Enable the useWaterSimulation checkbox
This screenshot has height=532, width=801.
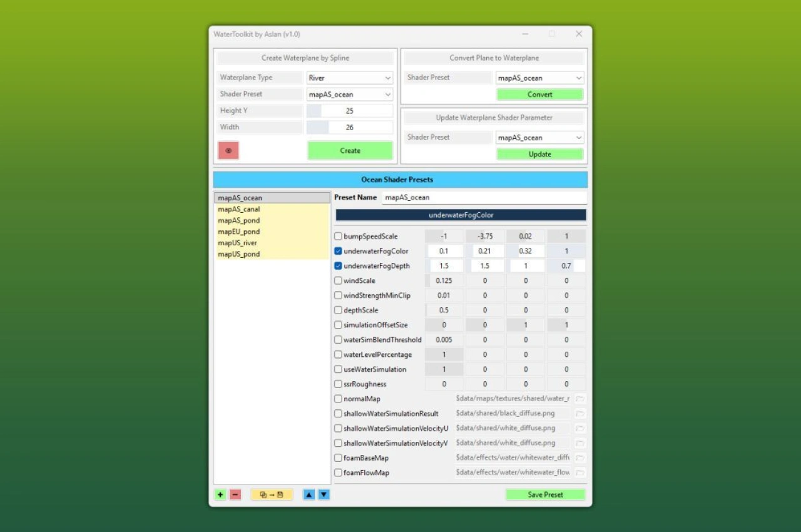(338, 369)
